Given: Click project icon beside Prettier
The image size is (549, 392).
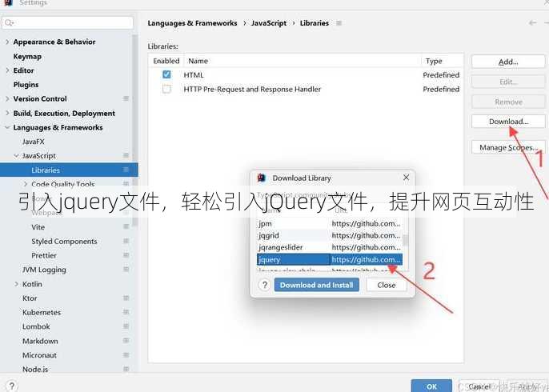Looking at the screenshot, I should (x=126, y=255).
